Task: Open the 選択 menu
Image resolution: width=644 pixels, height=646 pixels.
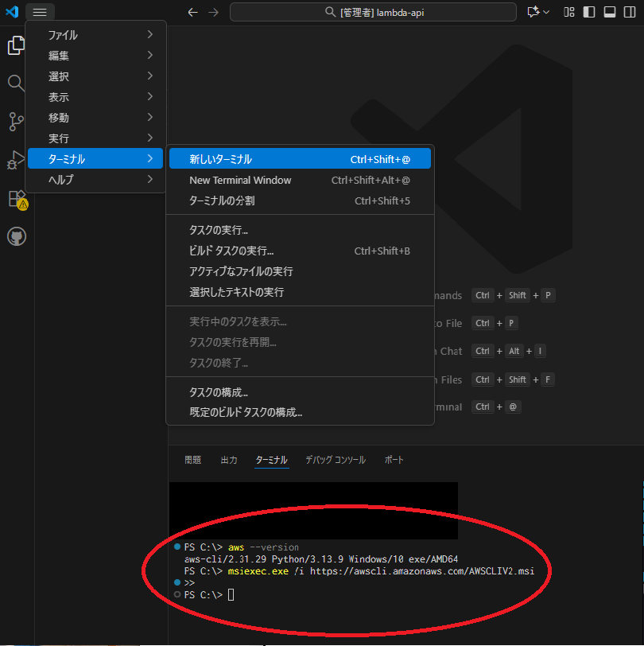Action: 95,76
